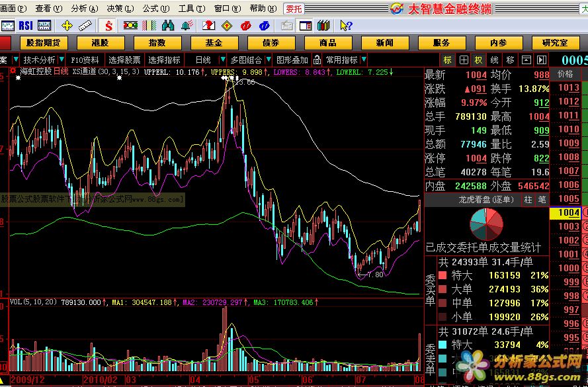Open the 分析(A) menu

85,8
